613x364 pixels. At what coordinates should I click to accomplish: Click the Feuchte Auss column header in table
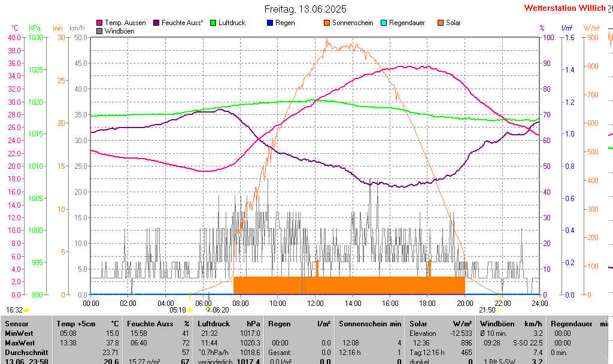[x=150, y=324]
